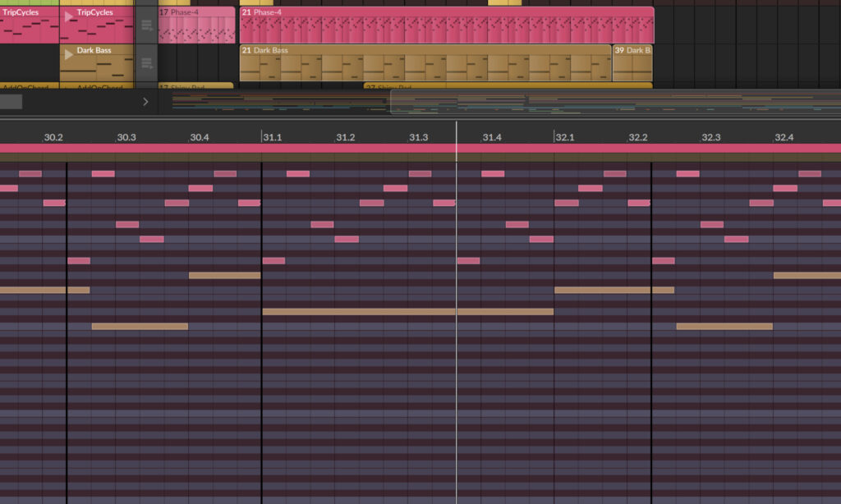841x504 pixels.
Task: Launch the TripCycles clip with its play triangle
Action: (69, 16)
